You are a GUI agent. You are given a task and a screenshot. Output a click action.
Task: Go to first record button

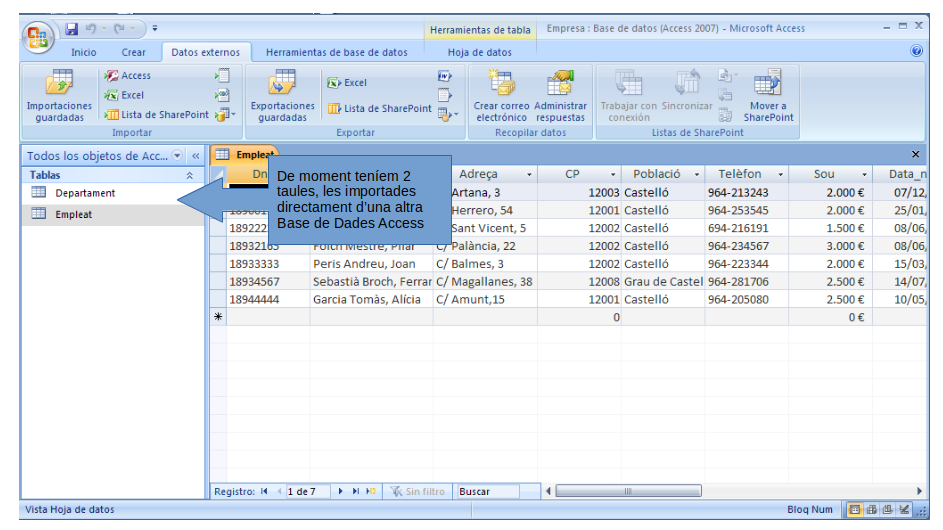pyautogui.click(x=264, y=491)
